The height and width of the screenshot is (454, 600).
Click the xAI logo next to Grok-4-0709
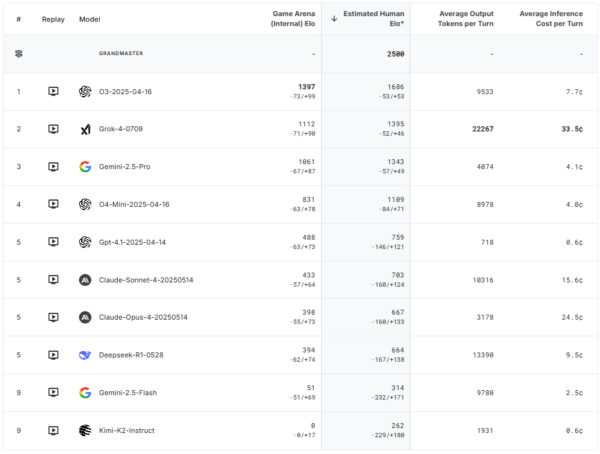tap(85, 129)
